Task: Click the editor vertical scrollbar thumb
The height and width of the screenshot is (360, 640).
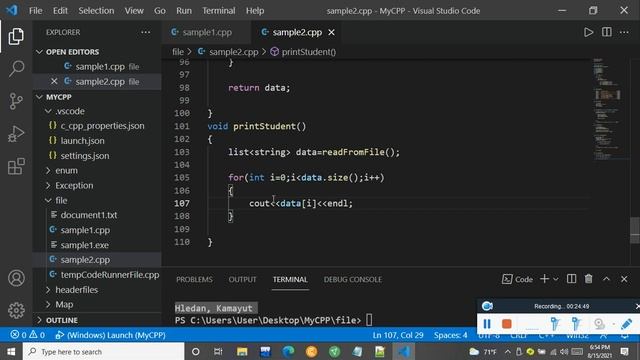Action: coord(635,230)
